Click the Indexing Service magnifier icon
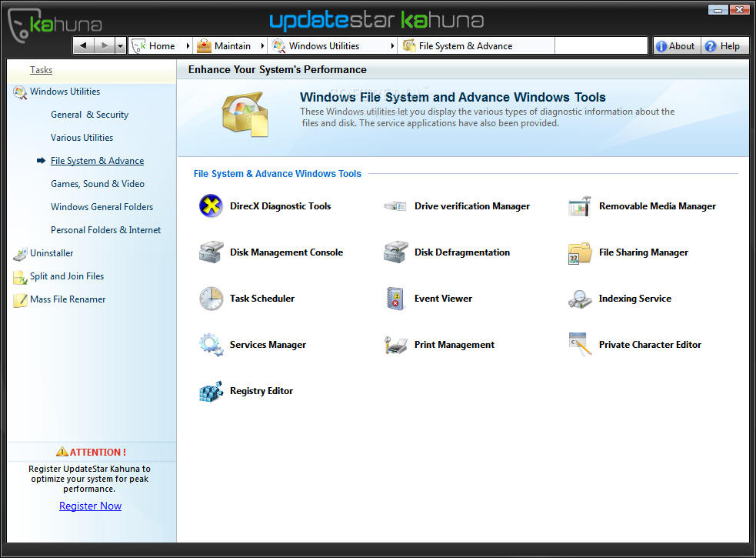Screen dimensions: 756x558 pyautogui.click(x=580, y=299)
